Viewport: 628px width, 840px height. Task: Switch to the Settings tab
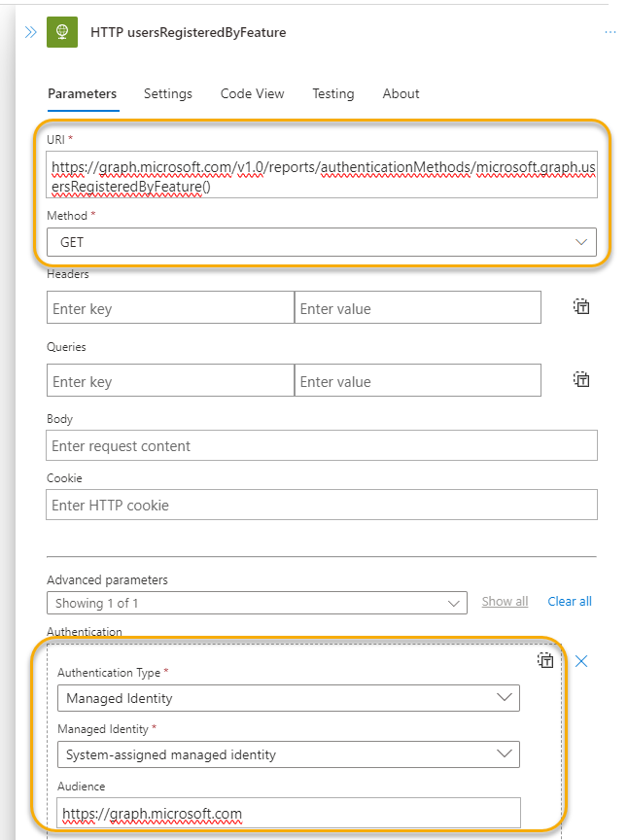[168, 93]
